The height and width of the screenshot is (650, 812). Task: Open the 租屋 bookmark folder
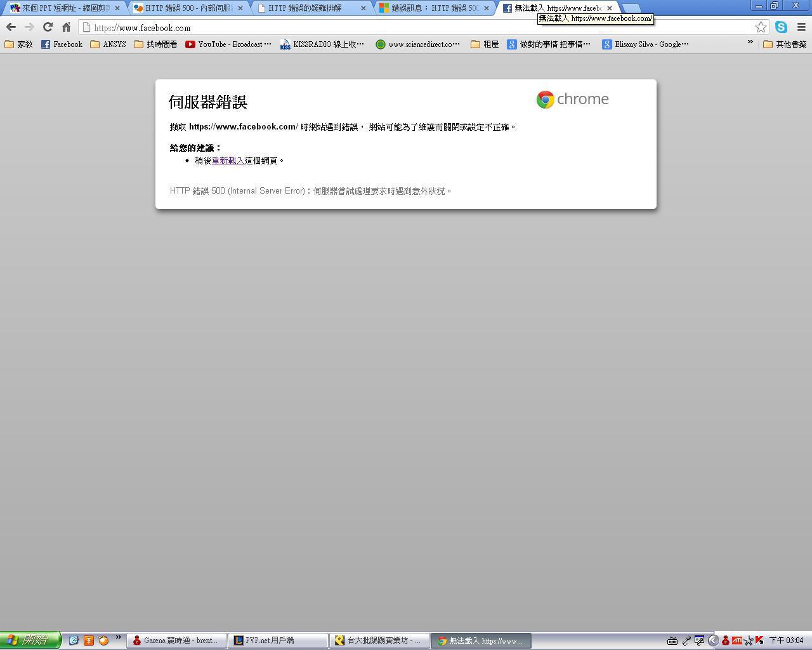[485, 44]
